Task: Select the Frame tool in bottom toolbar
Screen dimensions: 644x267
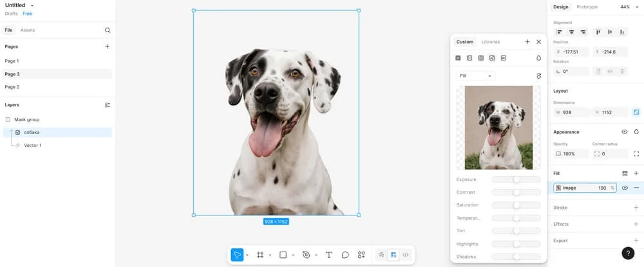Action: click(x=260, y=255)
